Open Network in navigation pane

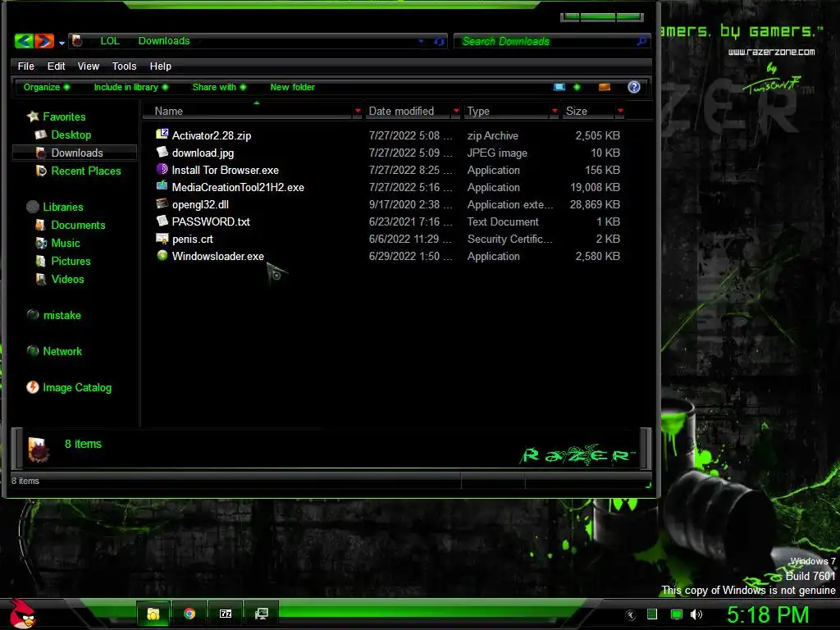pos(62,351)
